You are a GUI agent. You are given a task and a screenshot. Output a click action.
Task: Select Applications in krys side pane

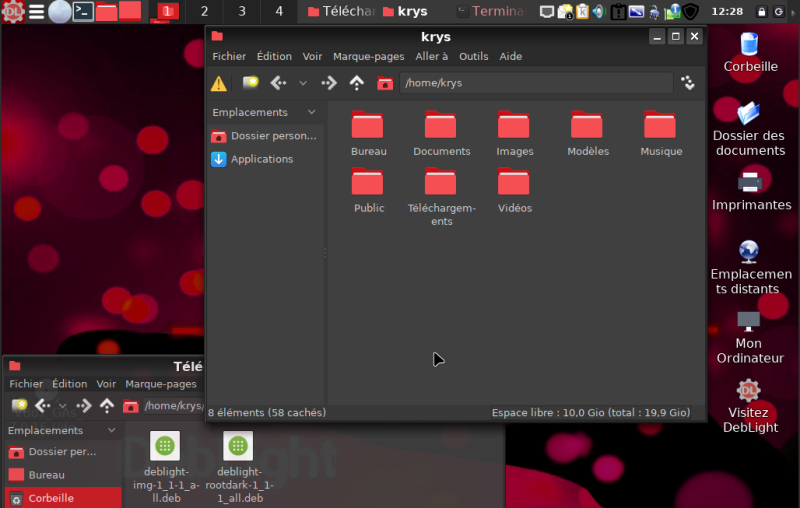pos(261,159)
